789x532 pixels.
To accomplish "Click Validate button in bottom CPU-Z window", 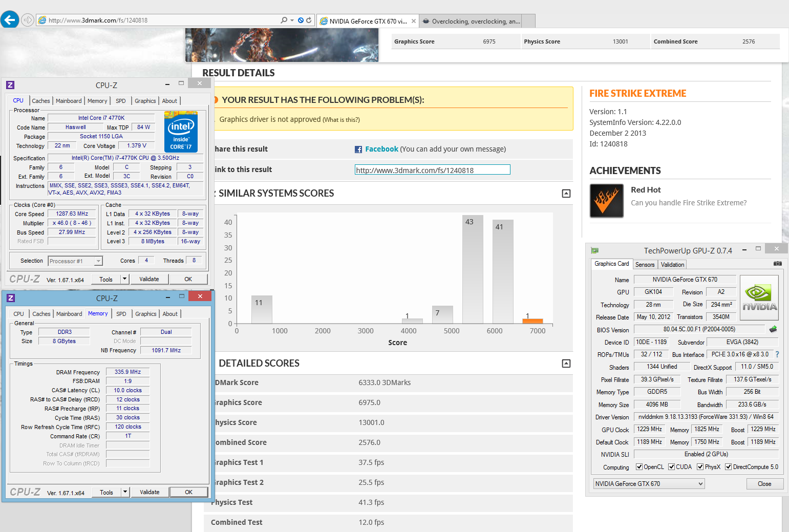I will (150, 492).
